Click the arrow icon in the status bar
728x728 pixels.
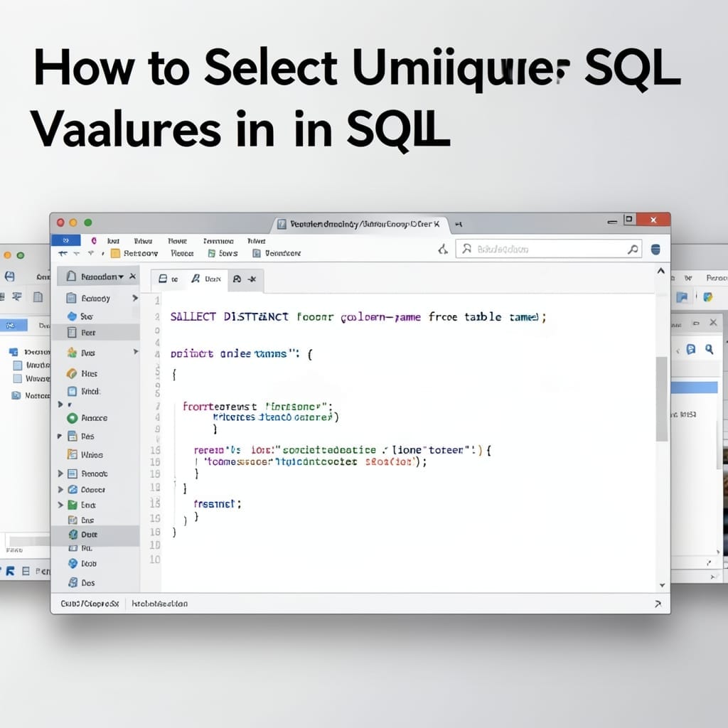click(658, 604)
